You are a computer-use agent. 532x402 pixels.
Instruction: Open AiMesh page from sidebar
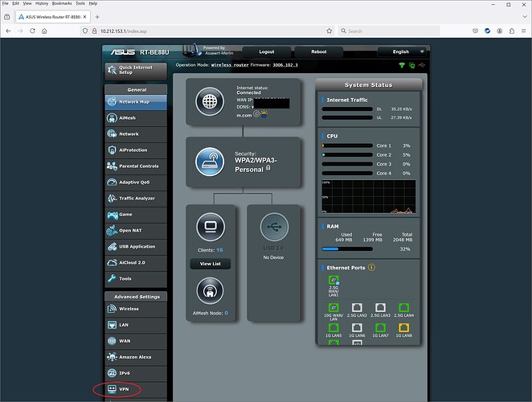pos(136,118)
